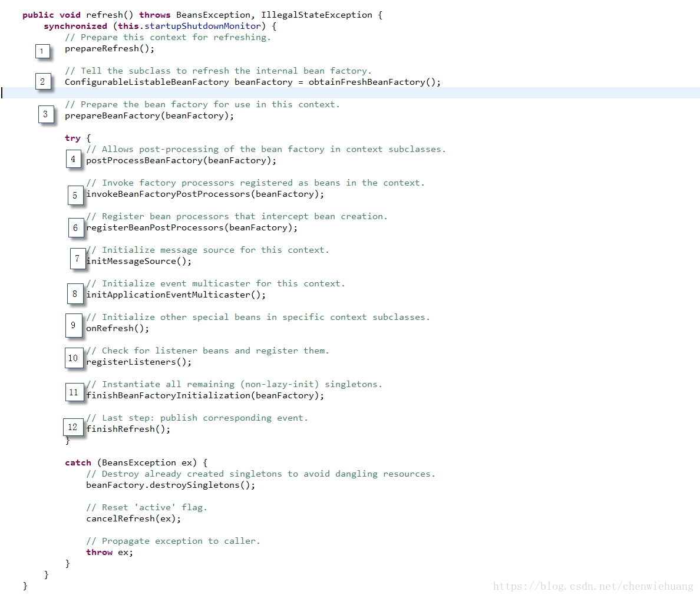Click comment 'Last step: publish corresponding event'
700x598 pixels.
tap(197, 418)
